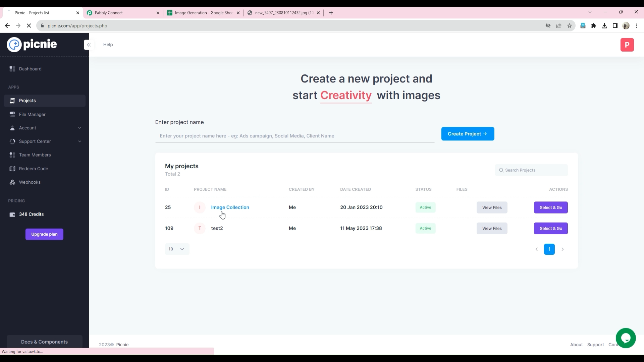Go to Team Members page

coord(35,155)
